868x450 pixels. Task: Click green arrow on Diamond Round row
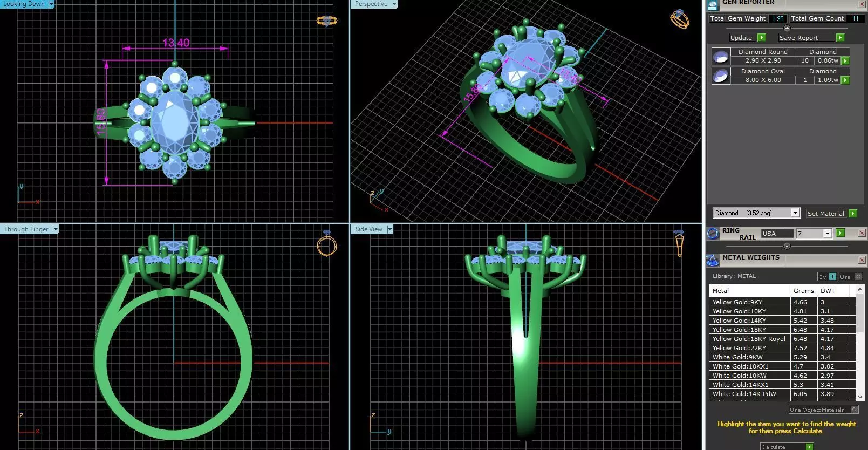[x=845, y=61]
